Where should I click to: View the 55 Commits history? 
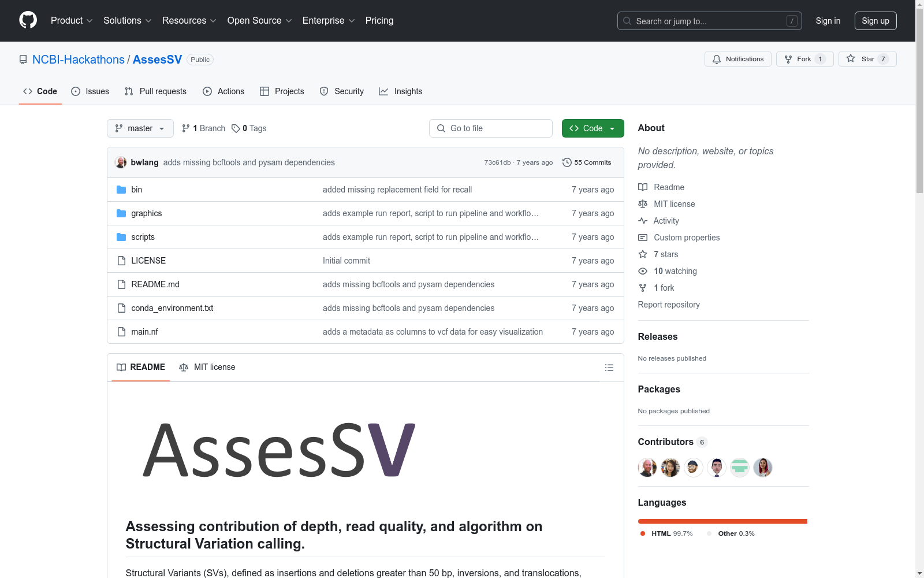(x=587, y=162)
